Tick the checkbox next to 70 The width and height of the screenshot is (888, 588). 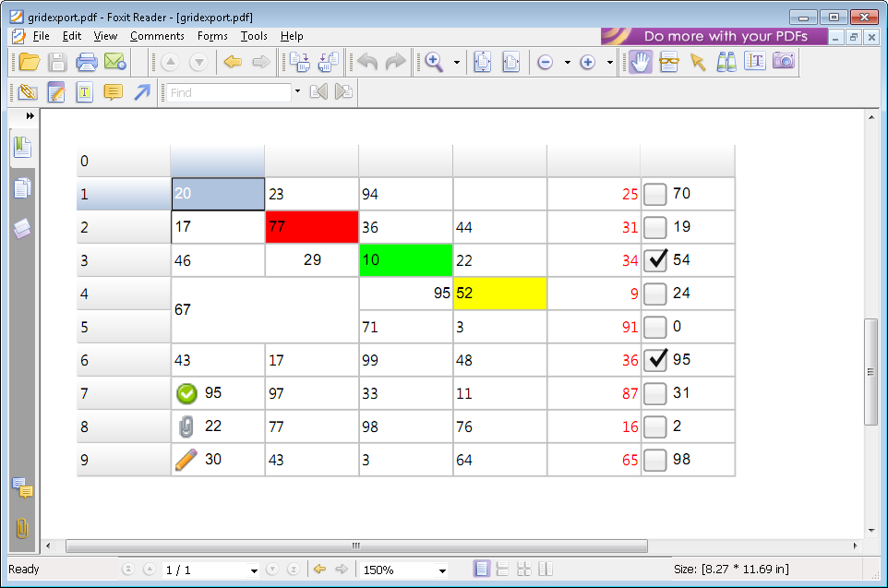coord(654,194)
